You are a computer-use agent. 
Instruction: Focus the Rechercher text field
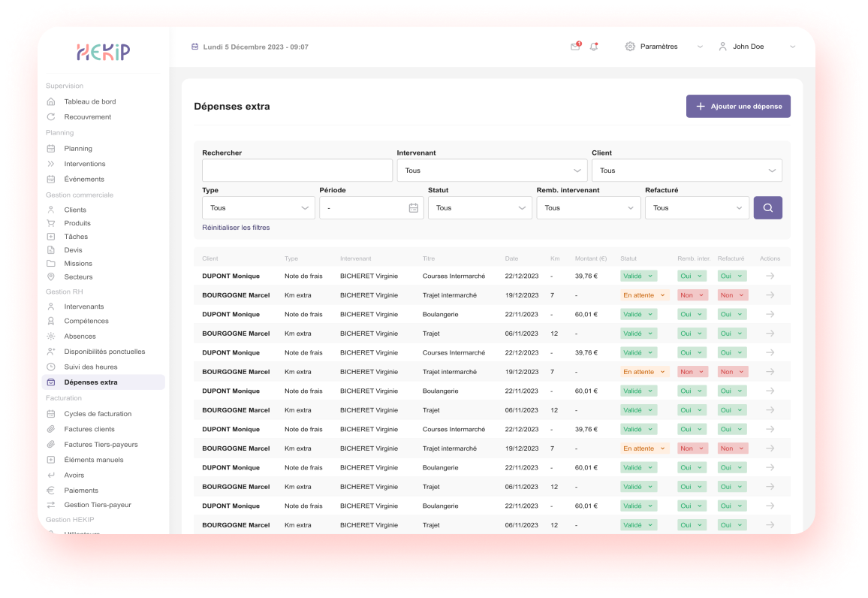297,171
